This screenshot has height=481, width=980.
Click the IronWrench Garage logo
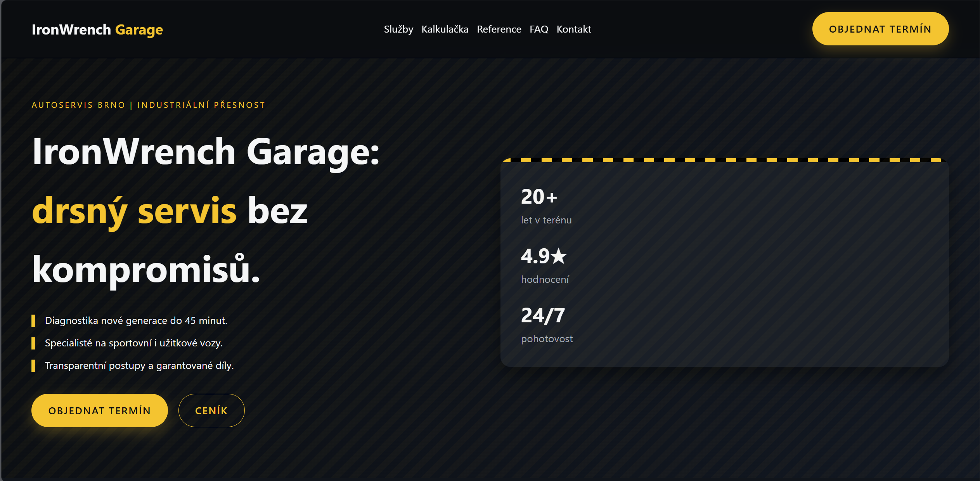[x=97, y=29]
